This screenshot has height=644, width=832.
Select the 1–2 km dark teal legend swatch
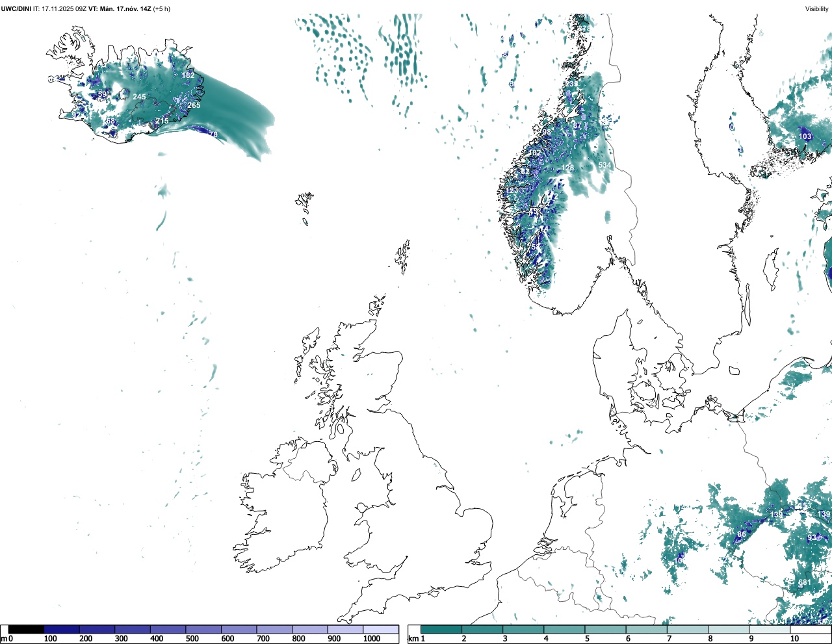pyautogui.click(x=441, y=629)
